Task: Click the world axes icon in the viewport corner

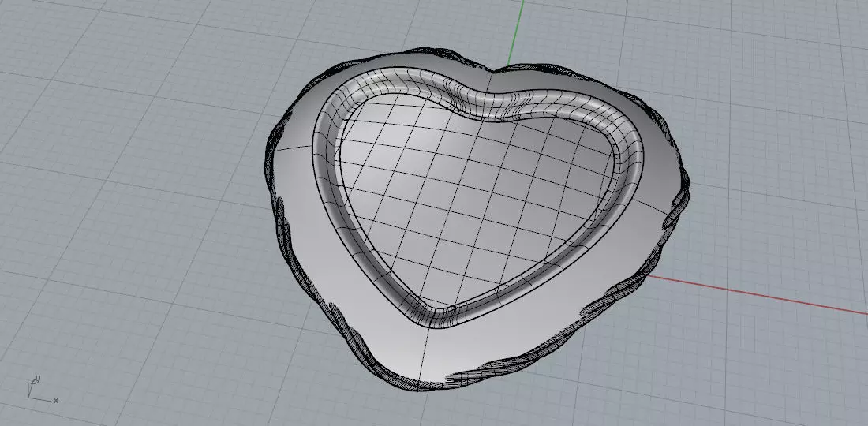Action: point(43,388)
